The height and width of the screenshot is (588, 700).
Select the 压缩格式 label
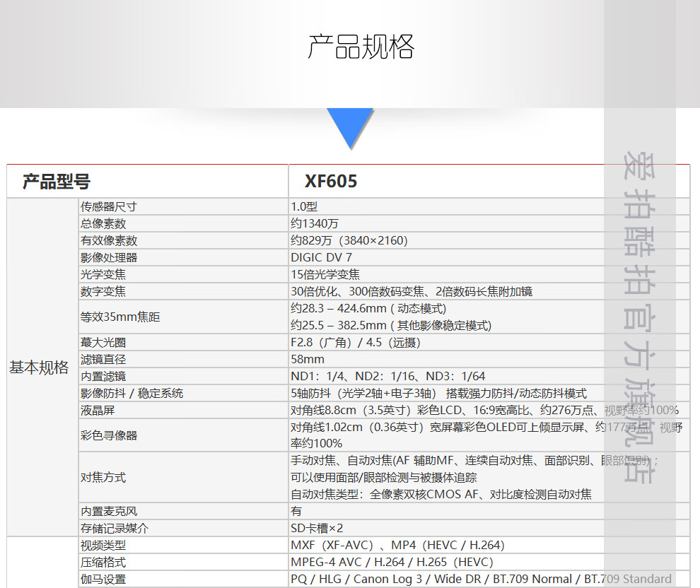point(103,562)
